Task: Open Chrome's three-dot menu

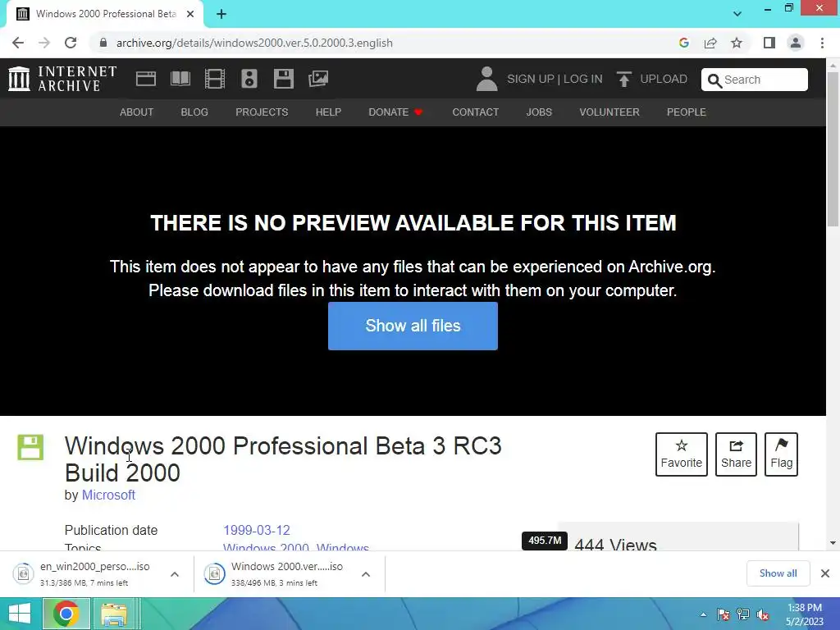Action: click(x=822, y=43)
